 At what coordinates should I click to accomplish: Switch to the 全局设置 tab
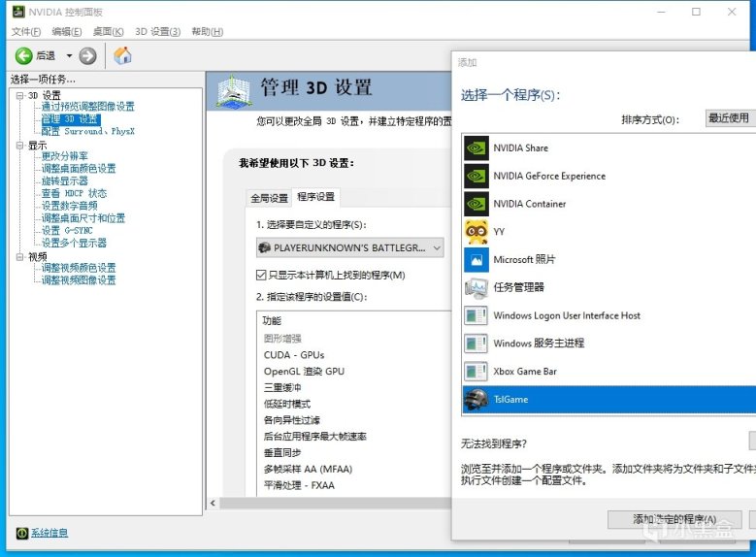(x=269, y=198)
